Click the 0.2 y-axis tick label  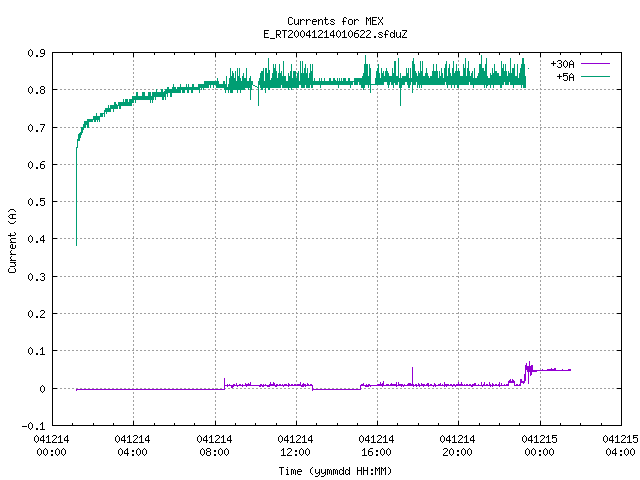pos(37,314)
